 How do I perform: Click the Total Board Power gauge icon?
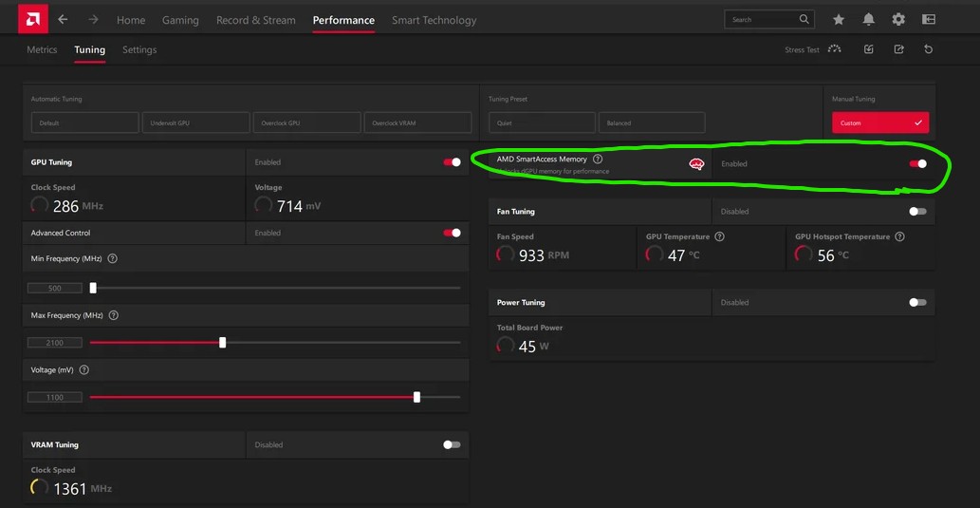point(505,345)
